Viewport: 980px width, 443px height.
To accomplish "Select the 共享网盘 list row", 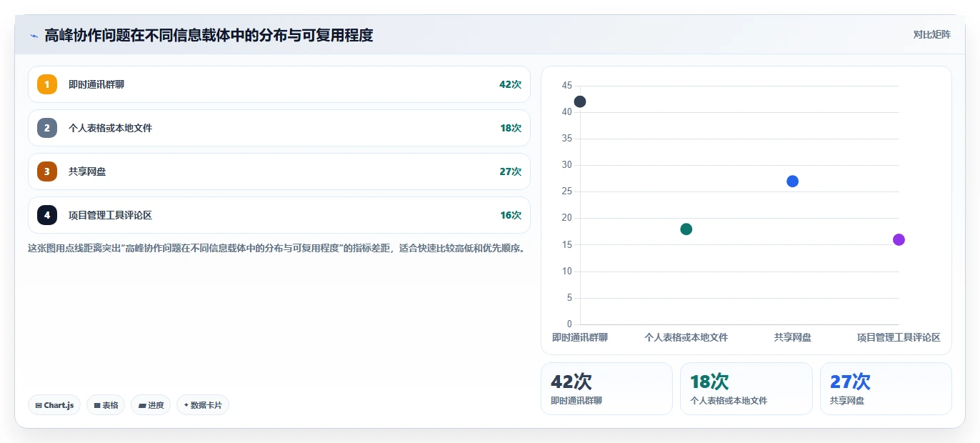I will [x=279, y=171].
